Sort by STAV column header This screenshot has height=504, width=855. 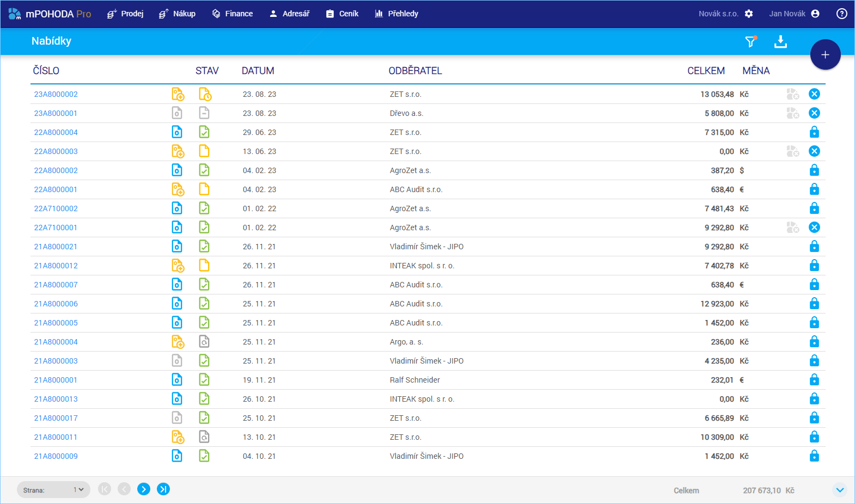pyautogui.click(x=207, y=71)
